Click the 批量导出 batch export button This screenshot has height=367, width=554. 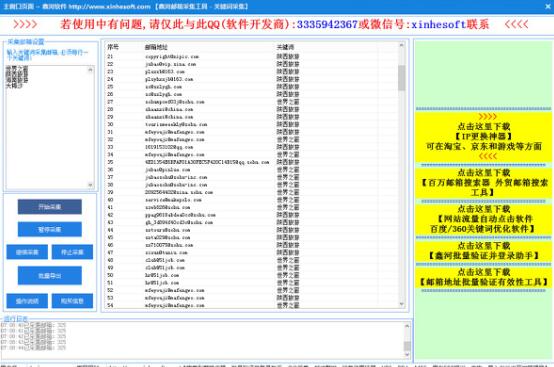pyautogui.click(x=50, y=276)
